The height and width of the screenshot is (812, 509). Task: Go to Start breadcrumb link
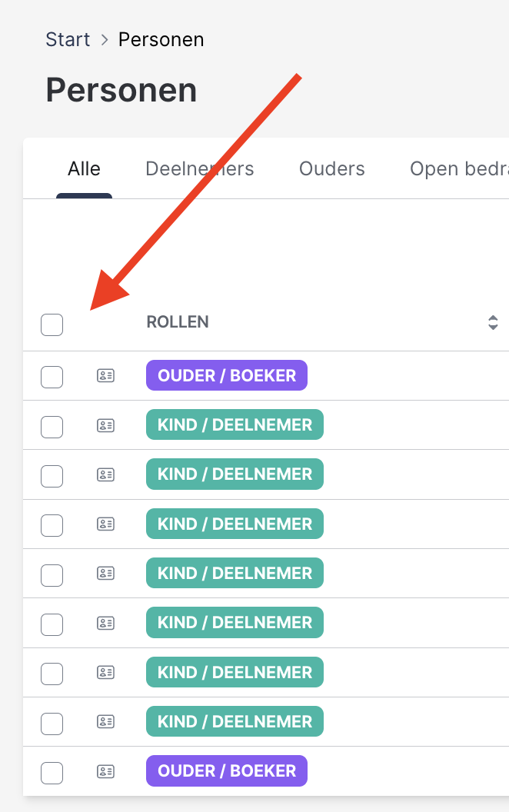click(x=68, y=39)
